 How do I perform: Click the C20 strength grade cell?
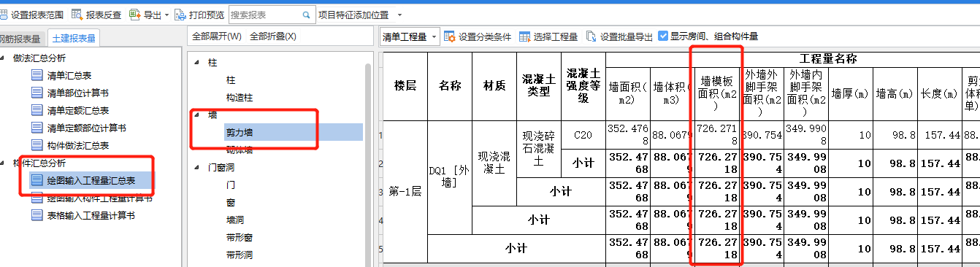(583, 135)
